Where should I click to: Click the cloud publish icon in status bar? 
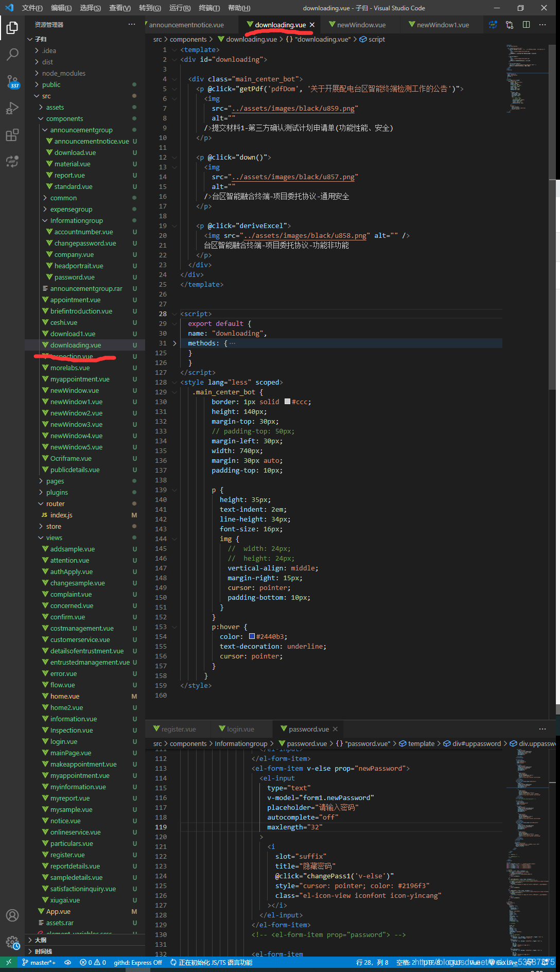68,962
